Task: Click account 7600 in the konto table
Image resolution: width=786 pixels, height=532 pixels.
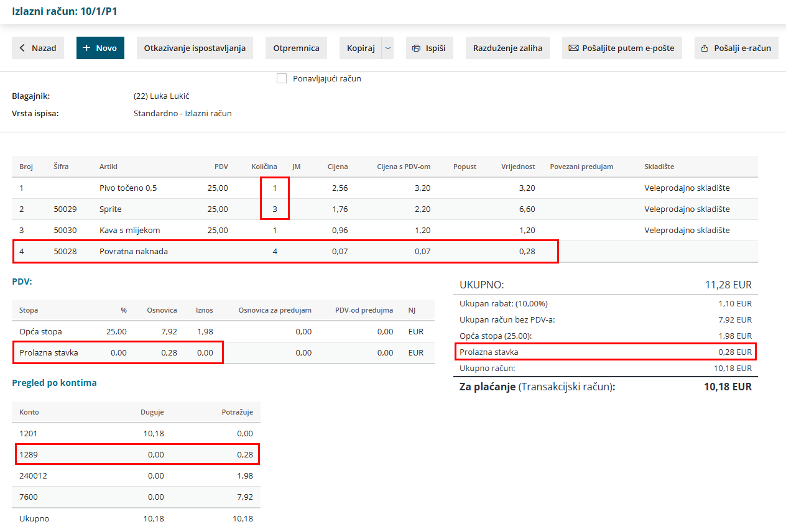Action: [x=28, y=497]
